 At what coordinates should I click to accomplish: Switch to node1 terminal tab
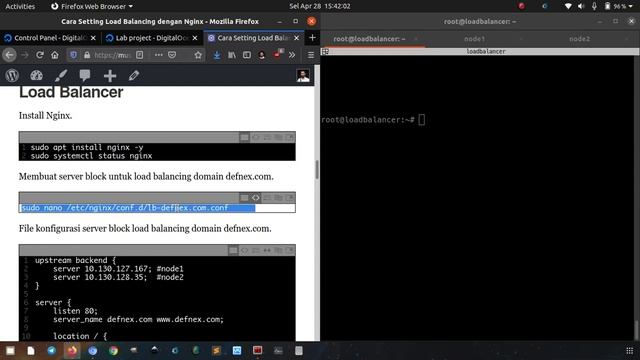tap(474, 39)
